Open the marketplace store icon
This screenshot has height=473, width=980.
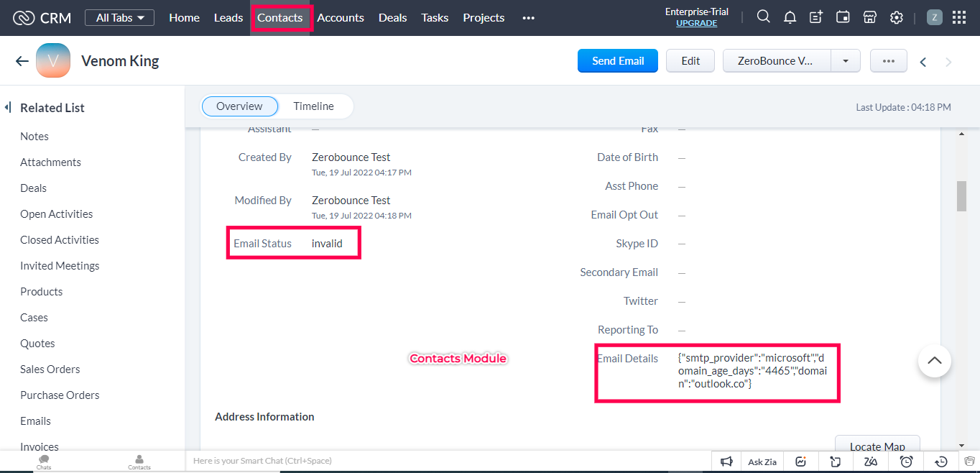(870, 17)
